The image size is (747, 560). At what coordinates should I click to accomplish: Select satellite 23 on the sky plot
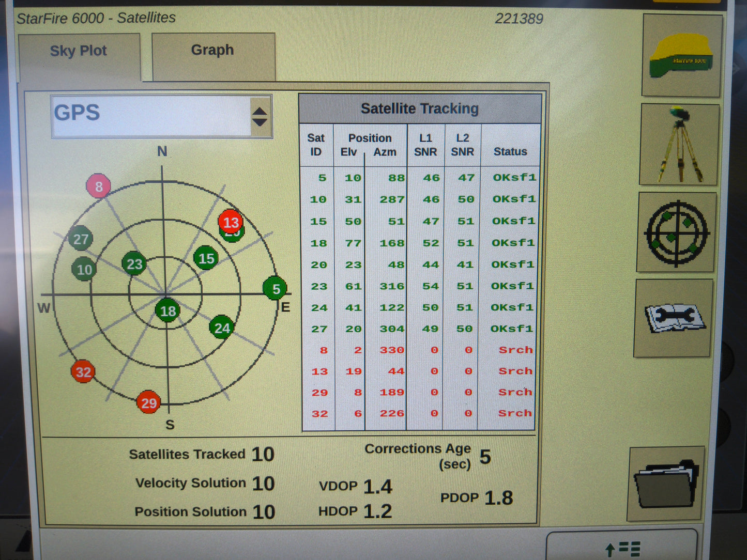coord(134,264)
